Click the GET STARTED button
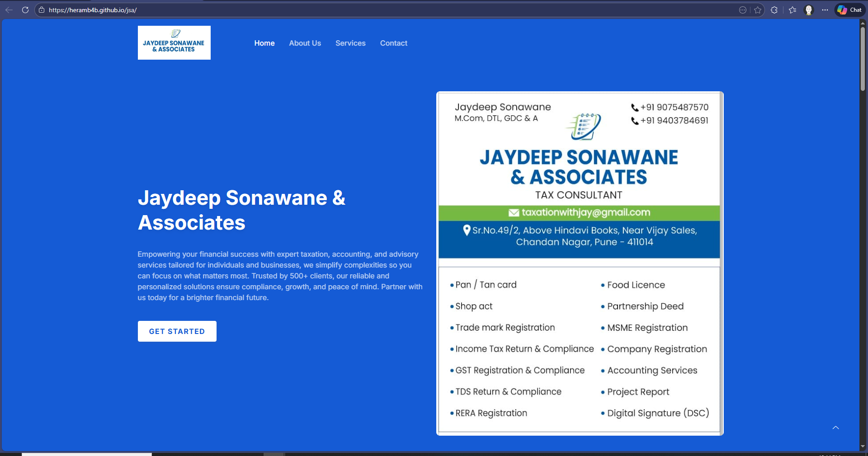The image size is (868, 456). coord(177,331)
